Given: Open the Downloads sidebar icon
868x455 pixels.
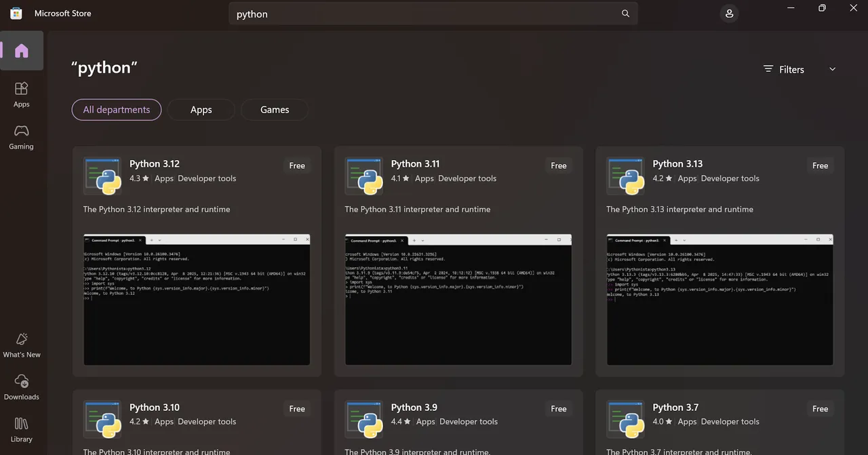Looking at the screenshot, I should point(22,387).
